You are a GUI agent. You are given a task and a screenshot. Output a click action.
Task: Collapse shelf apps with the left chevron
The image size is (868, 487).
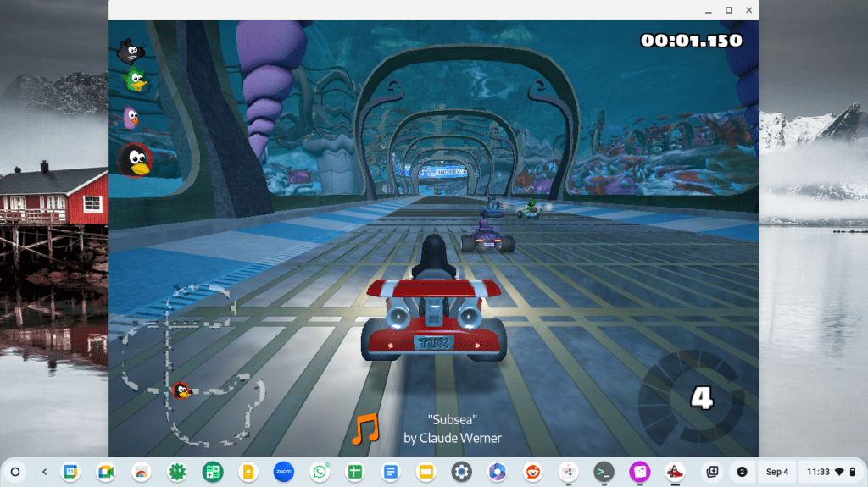pyautogui.click(x=44, y=472)
